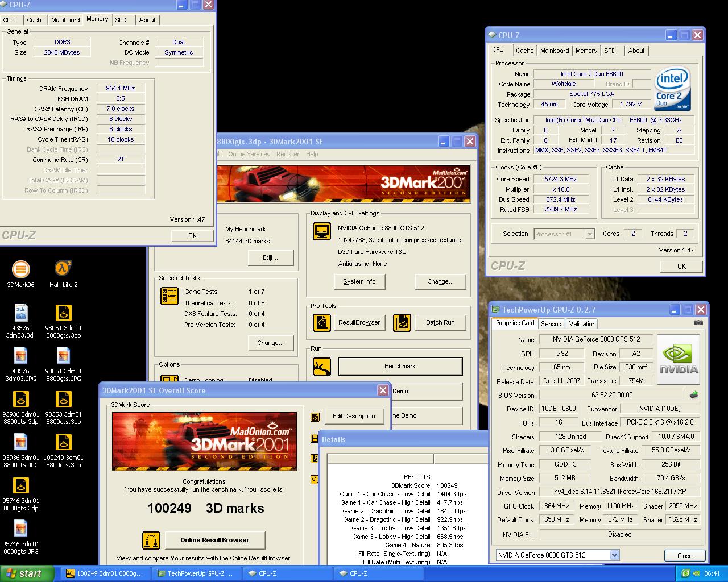The width and height of the screenshot is (728, 582).
Task: Click the Benchmark run icon in 3DMark2001
Action: pos(322,366)
